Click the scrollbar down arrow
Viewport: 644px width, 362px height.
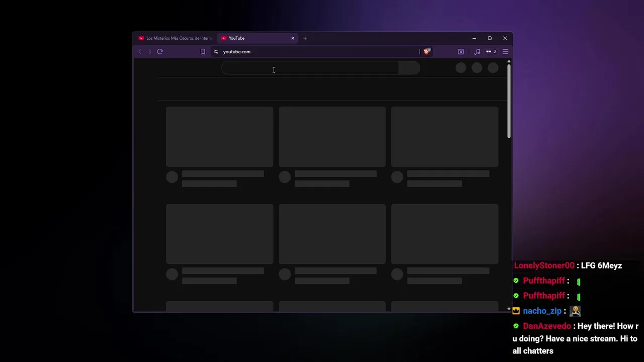click(x=509, y=309)
